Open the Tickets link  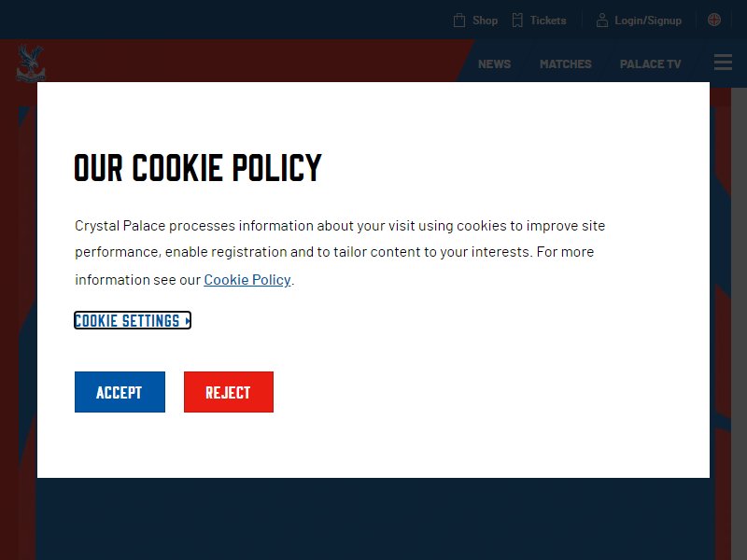click(548, 21)
